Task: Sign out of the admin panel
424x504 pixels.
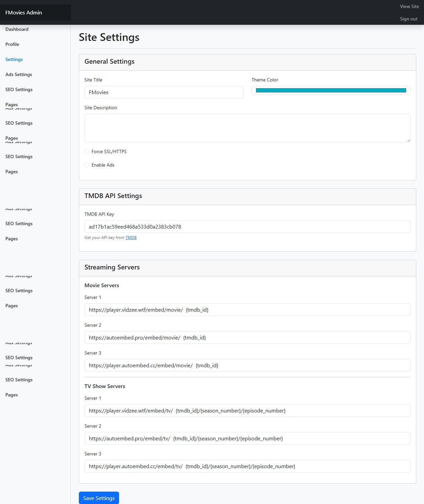Action: [x=409, y=19]
